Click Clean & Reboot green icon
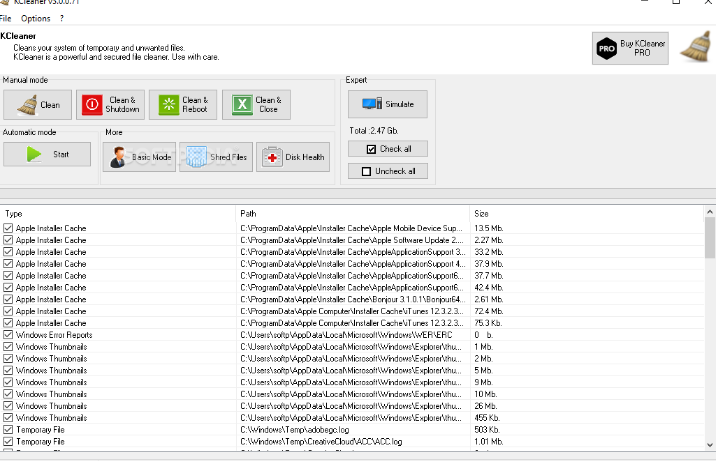 coord(168,105)
